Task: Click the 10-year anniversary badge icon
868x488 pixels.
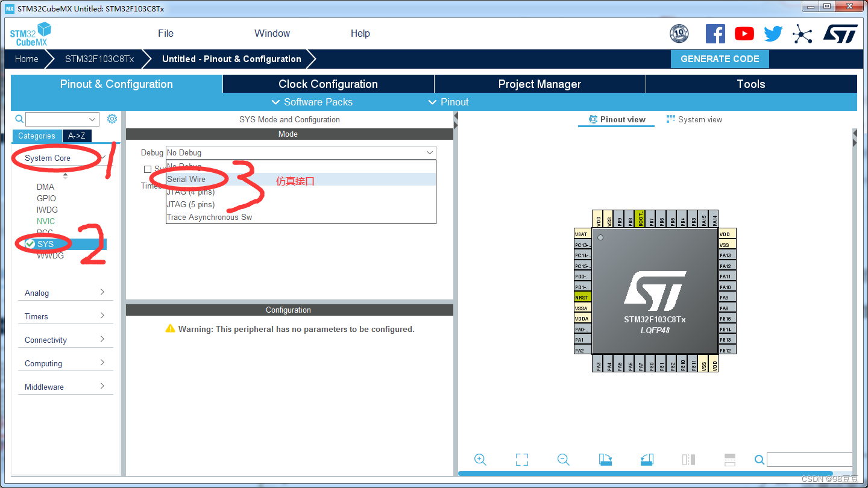Action: (679, 34)
